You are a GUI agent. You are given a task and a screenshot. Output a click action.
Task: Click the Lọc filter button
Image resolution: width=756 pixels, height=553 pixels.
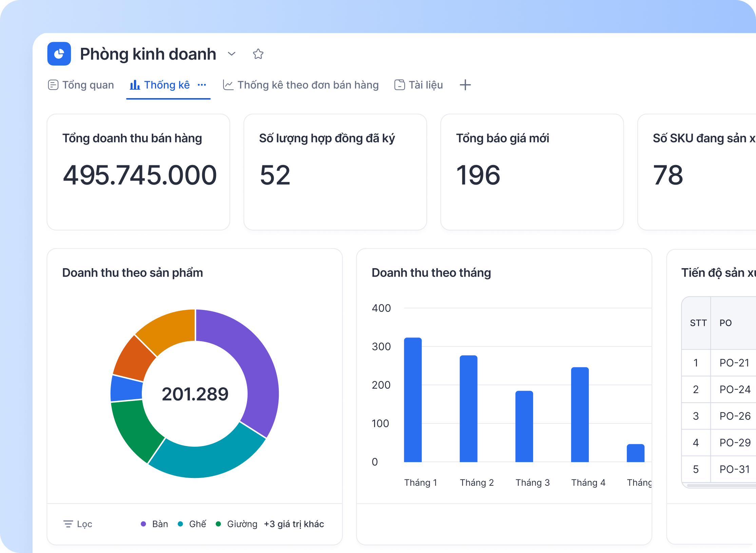click(x=84, y=524)
